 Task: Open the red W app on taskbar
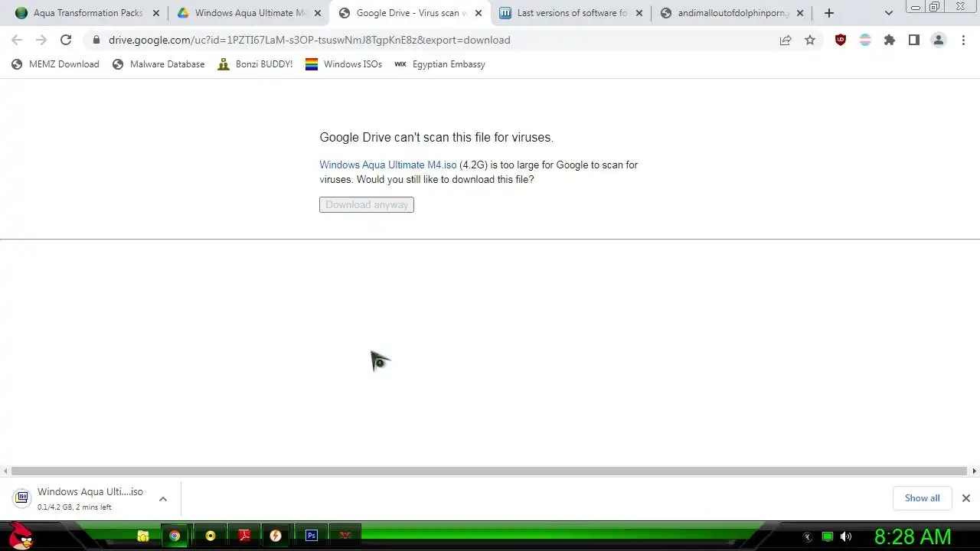(x=345, y=536)
